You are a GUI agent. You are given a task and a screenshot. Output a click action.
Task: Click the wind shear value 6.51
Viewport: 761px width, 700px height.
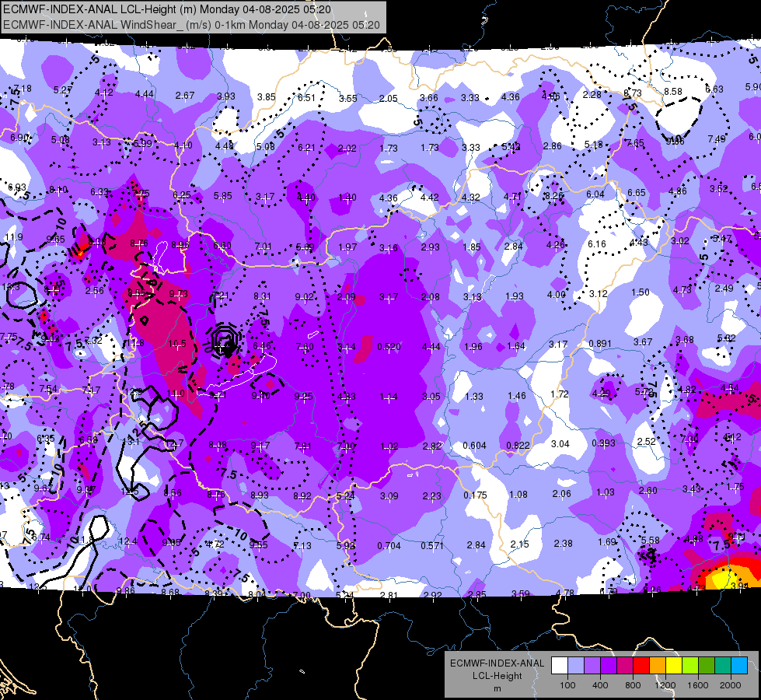click(x=307, y=98)
